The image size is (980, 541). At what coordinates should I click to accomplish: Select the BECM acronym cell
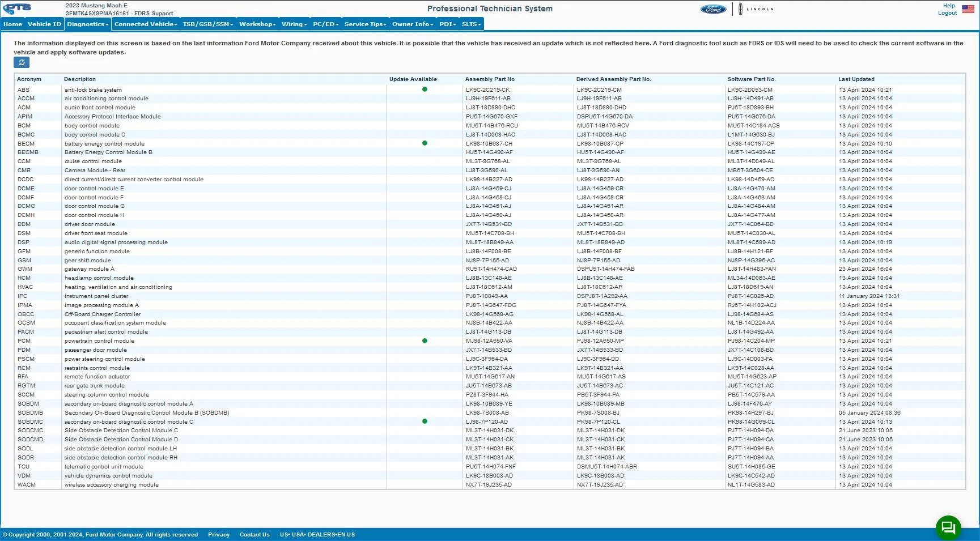point(26,144)
